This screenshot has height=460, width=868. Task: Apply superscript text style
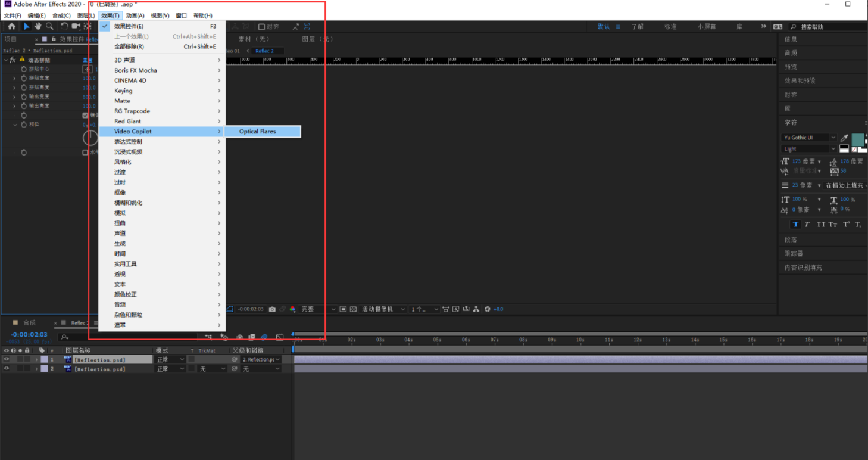846,225
